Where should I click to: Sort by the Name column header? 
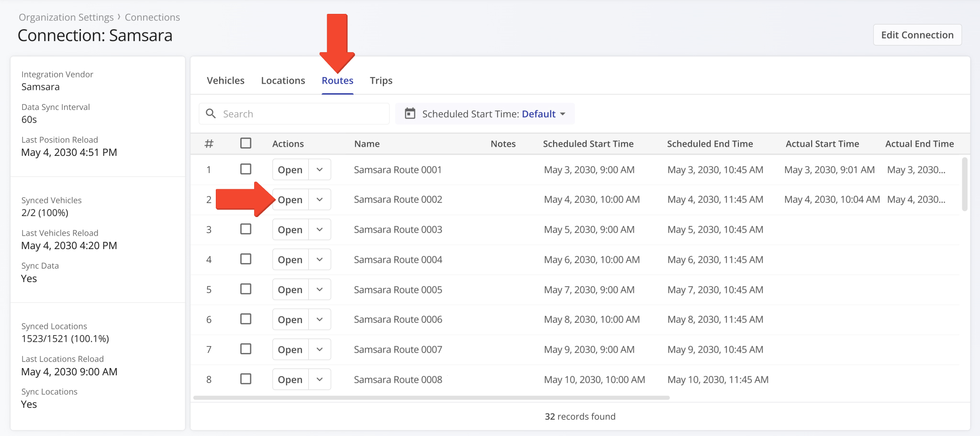[367, 143]
